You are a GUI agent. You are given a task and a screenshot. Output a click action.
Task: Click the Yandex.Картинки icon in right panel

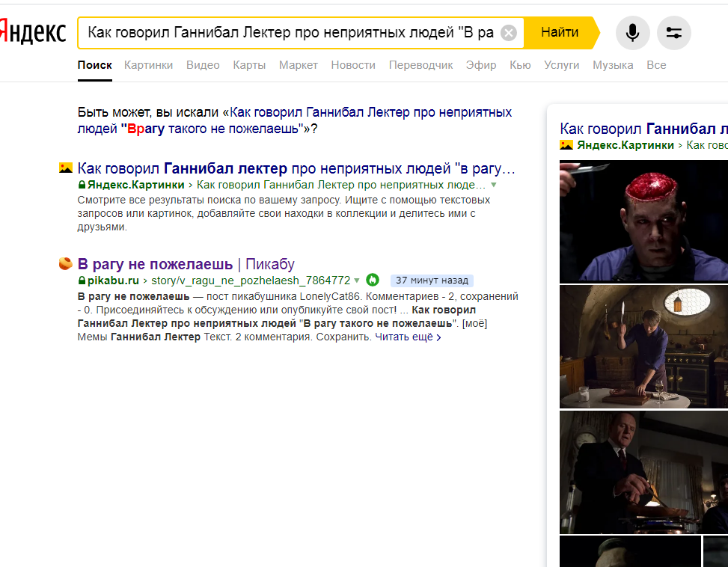pos(566,145)
